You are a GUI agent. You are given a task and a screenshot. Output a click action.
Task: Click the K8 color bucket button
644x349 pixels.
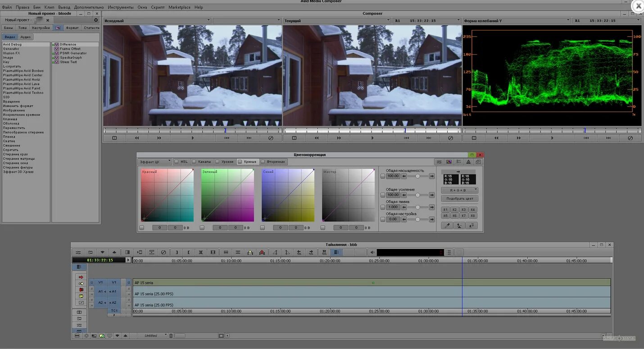pyautogui.click(x=472, y=216)
